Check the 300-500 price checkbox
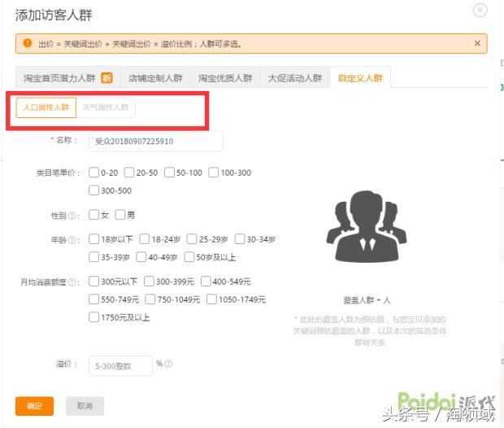The width and height of the screenshot is (504, 428). pos(93,190)
